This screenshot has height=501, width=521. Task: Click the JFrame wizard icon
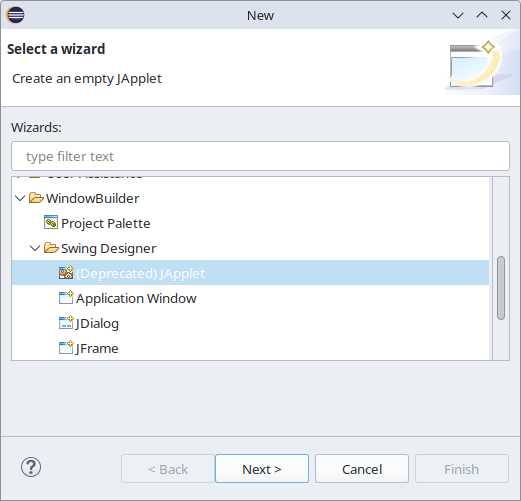pos(66,347)
